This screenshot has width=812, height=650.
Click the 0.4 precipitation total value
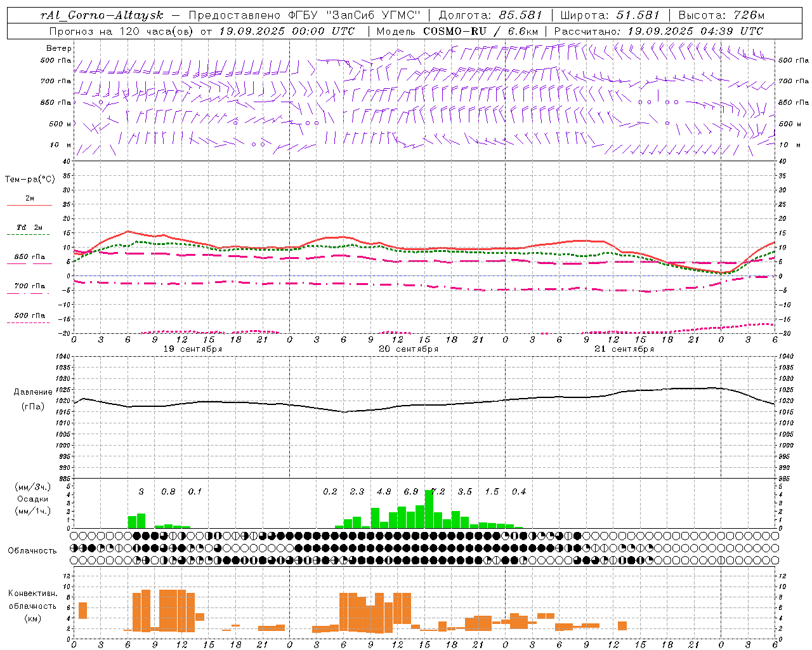tap(519, 491)
